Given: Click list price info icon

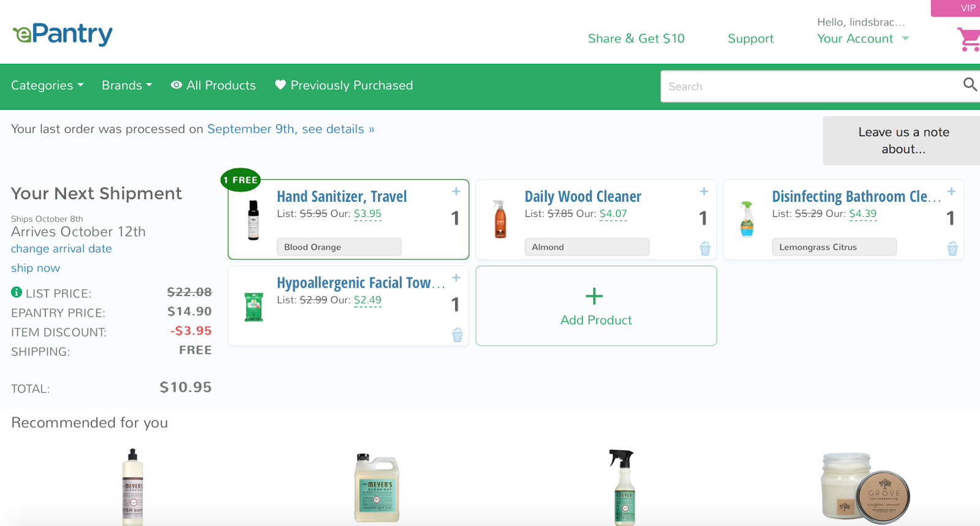Looking at the screenshot, I should (x=17, y=292).
